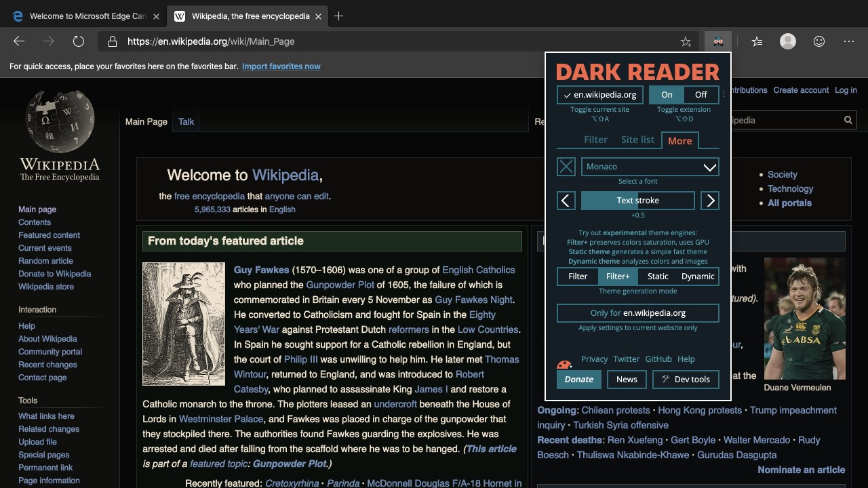Open the Hong Kong protests link

pos(700,410)
